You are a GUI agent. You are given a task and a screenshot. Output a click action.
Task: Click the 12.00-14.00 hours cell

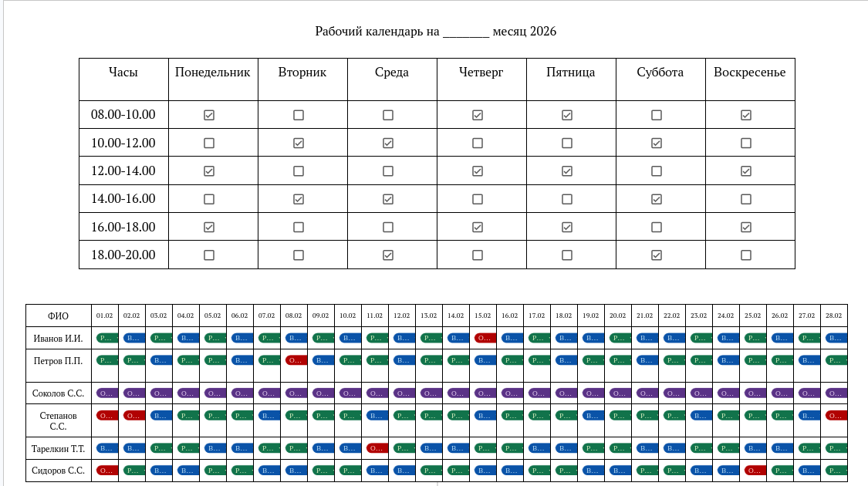pyautogui.click(x=123, y=170)
